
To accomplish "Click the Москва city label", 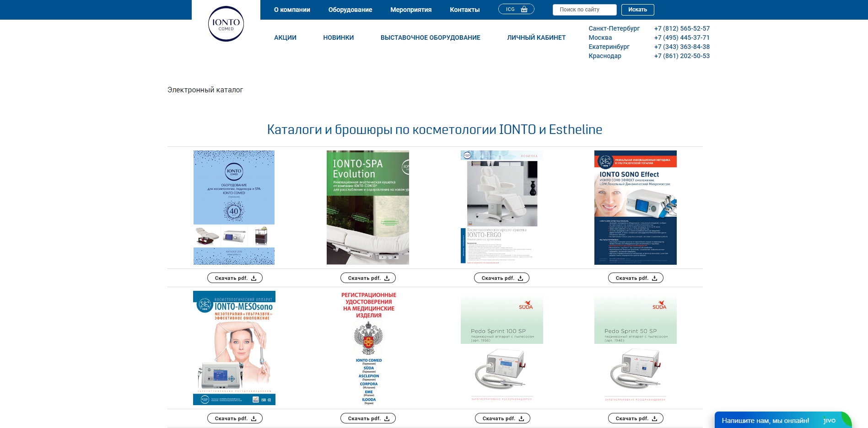I will coord(600,37).
